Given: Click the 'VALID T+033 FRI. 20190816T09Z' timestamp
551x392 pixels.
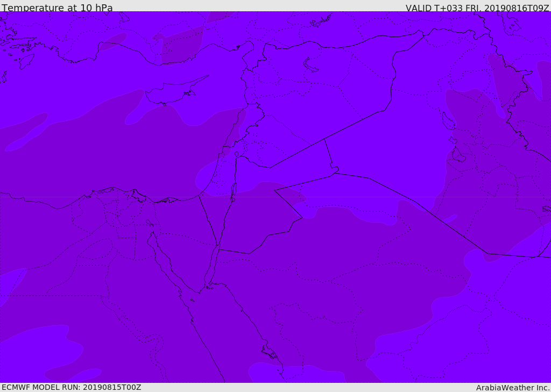Looking at the screenshot, I should pos(477,8).
